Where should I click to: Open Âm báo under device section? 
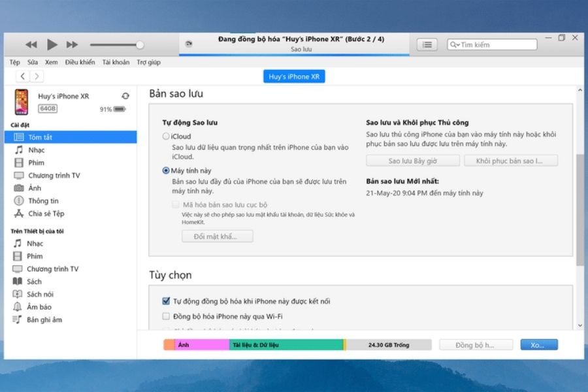tap(39, 307)
